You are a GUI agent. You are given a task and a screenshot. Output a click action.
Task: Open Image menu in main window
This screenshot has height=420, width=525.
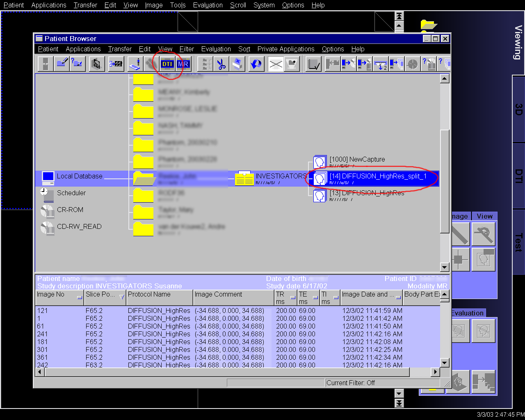(154, 5)
